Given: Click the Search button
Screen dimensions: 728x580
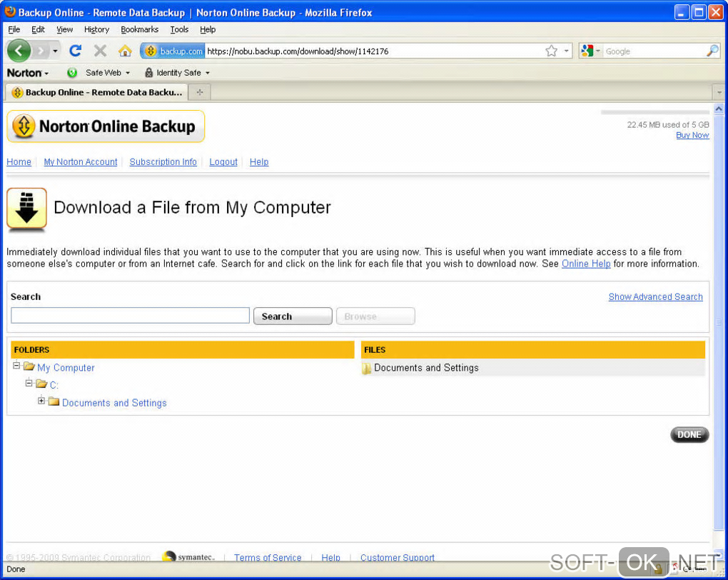Looking at the screenshot, I should pos(293,316).
